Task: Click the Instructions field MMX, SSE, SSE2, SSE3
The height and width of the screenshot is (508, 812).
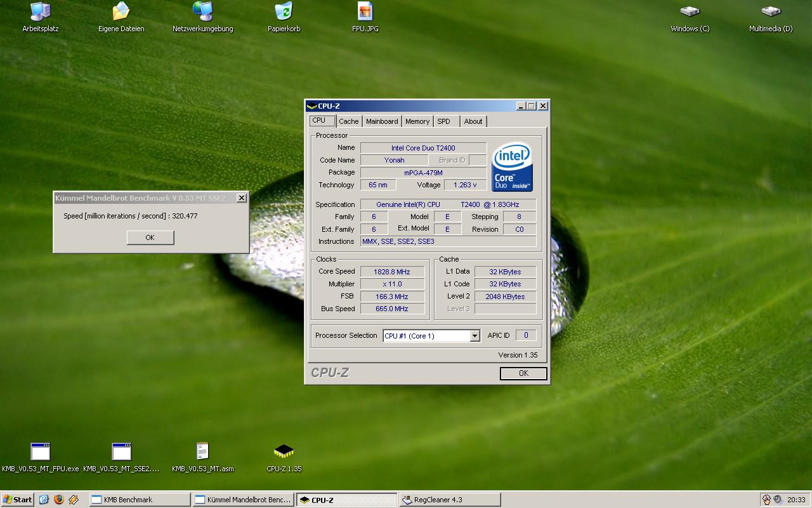Action: [x=448, y=241]
